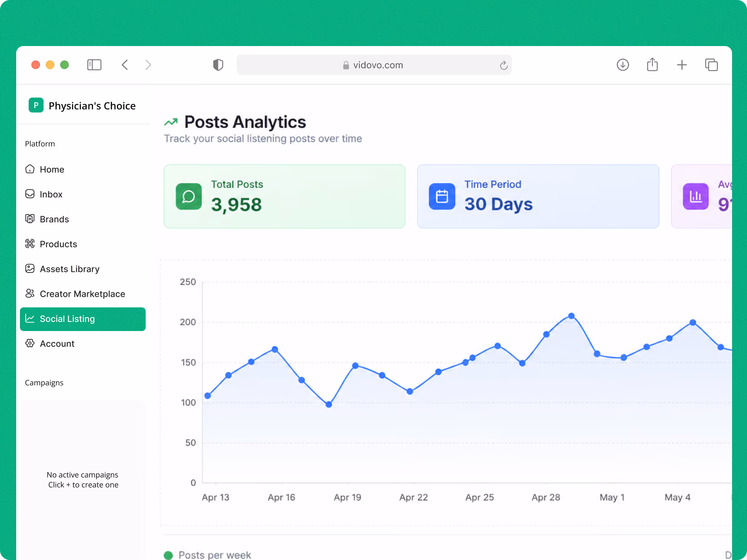Click the green Posts per week legend dot
This screenshot has width=747, height=560.
(x=168, y=555)
